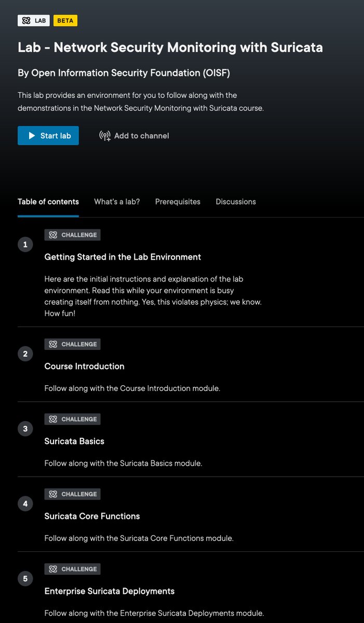Image resolution: width=364 pixels, height=623 pixels.
Task: Click the broadcast icon beside Add to channel
Action: point(105,136)
